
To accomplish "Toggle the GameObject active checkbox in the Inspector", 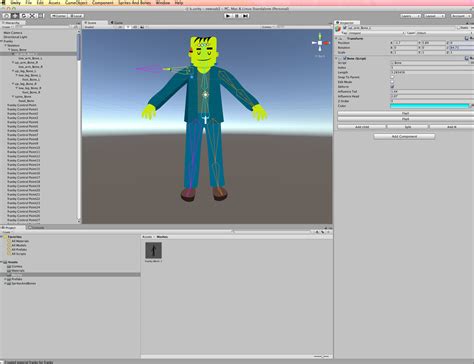I will click(x=345, y=28).
